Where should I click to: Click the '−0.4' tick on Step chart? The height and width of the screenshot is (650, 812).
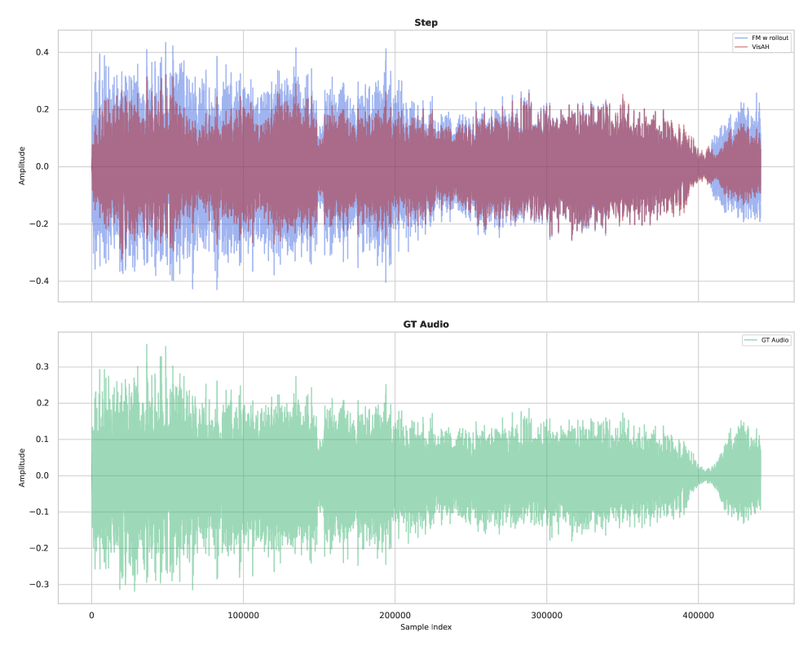[x=39, y=281]
